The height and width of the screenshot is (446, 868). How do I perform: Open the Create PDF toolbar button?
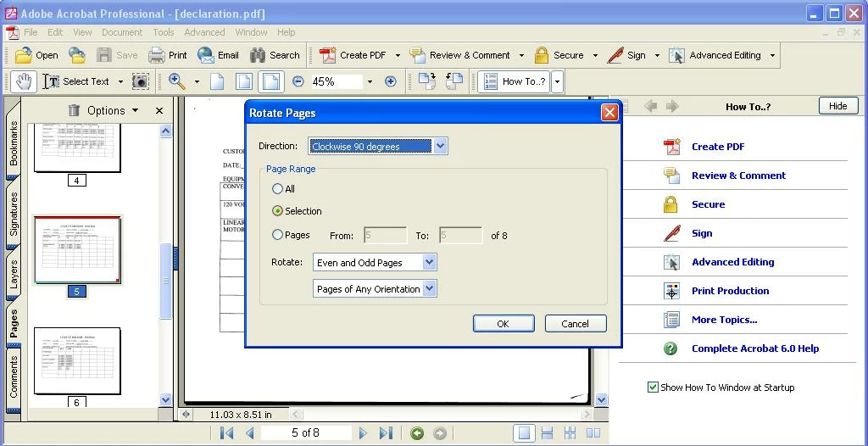click(x=353, y=55)
